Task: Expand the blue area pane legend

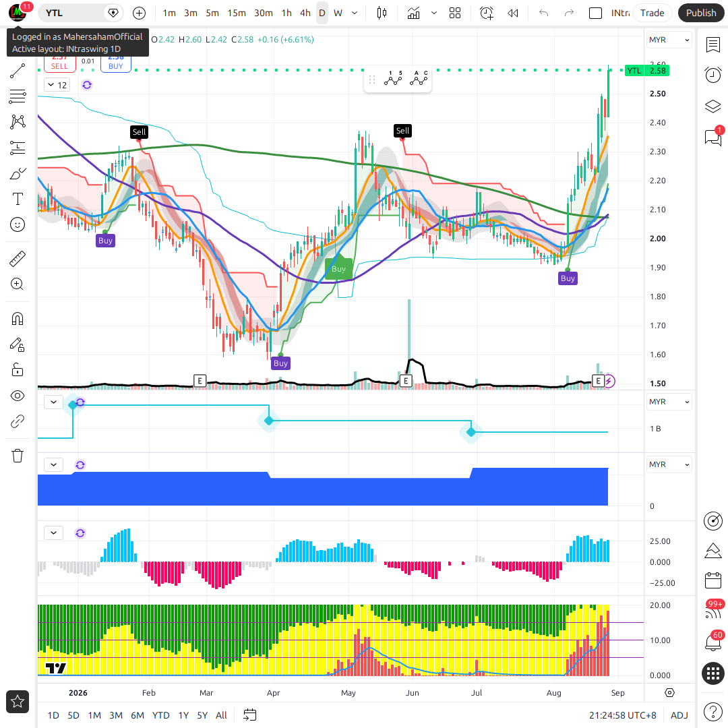Action: pyautogui.click(x=53, y=464)
